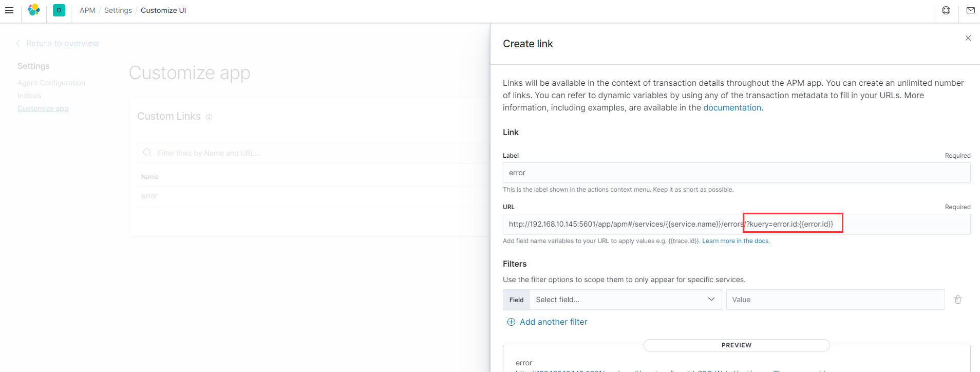The image size is (980, 372).
Task: Click the plus icon for another filter
Action: [x=511, y=322]
